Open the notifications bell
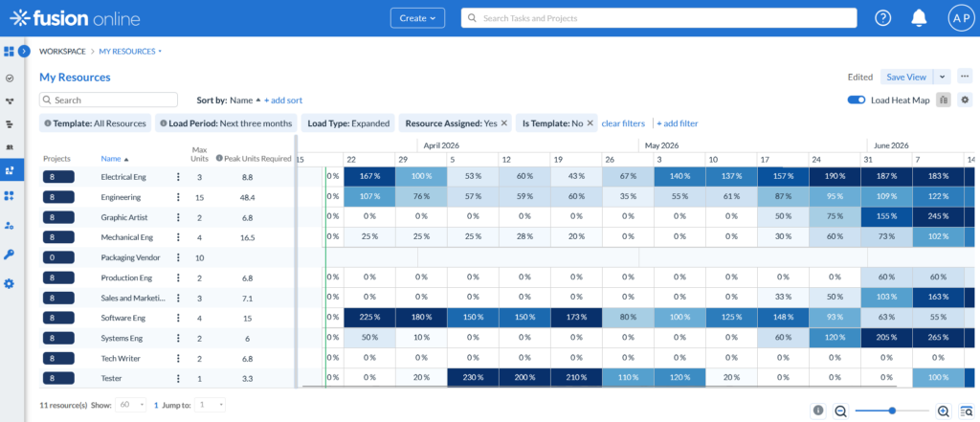Viewport: 980px width, 422px height. pyautogui.click(x=919, y=18)
